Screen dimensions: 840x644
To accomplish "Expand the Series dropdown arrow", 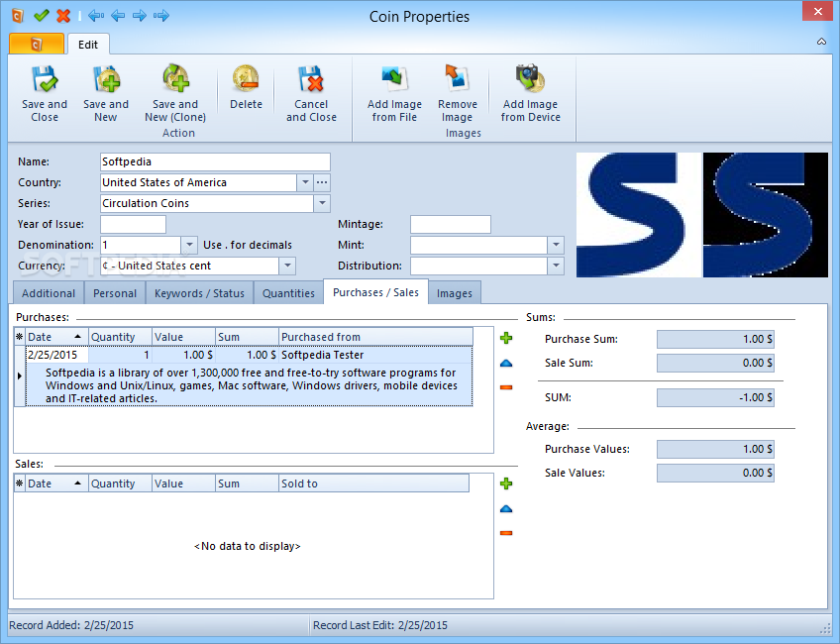I will (x=322, y=203).
